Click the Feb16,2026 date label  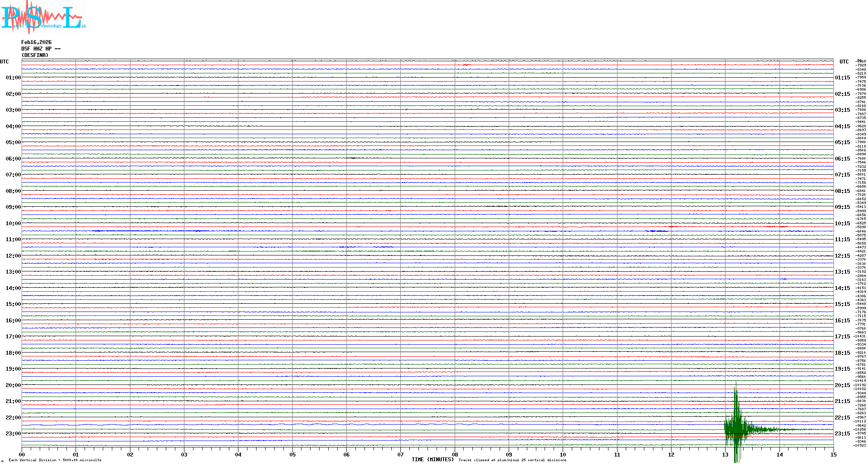pos(36,42)
